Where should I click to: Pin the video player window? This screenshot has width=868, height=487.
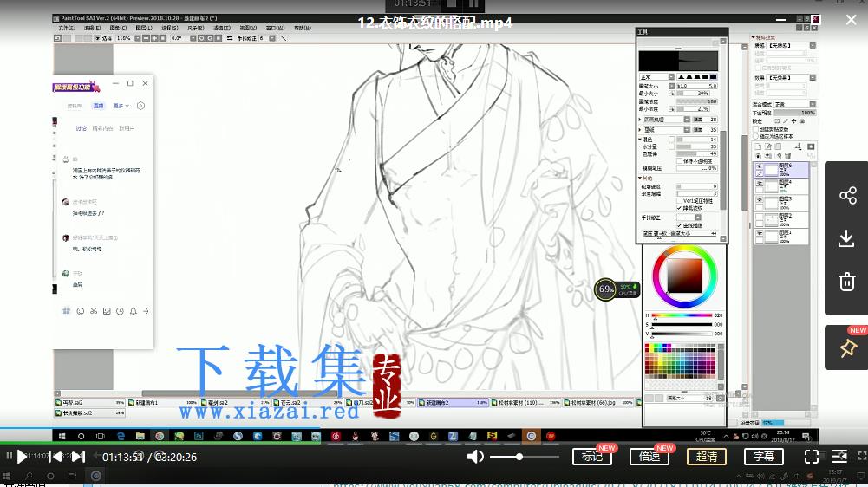(847, 348)
